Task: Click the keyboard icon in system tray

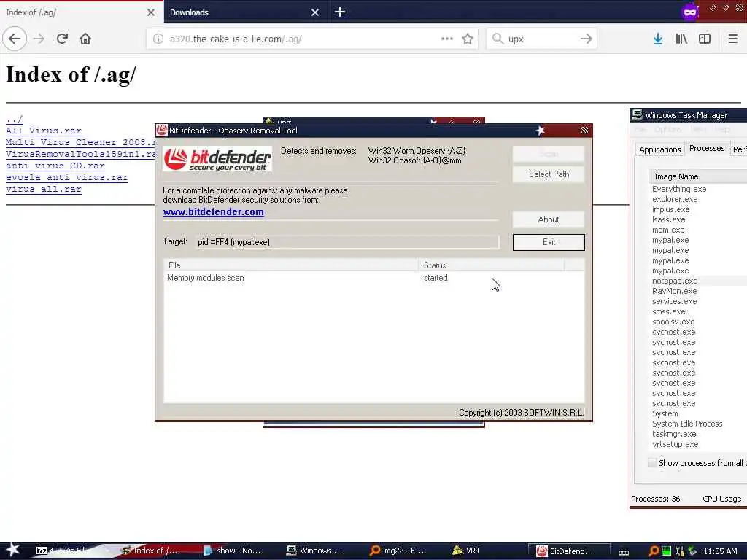Action: tap(623, 552)
